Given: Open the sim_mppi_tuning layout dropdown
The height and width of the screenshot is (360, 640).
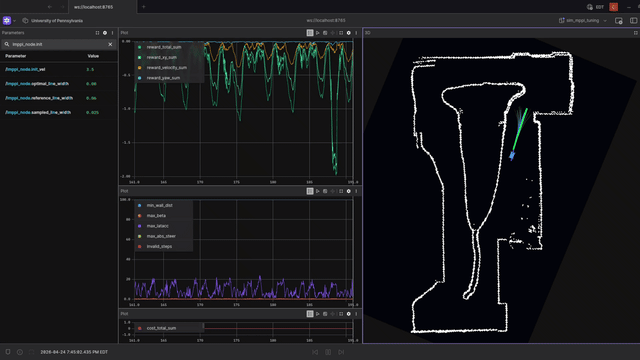Looking at the screenshot, I should coord(582,20).
